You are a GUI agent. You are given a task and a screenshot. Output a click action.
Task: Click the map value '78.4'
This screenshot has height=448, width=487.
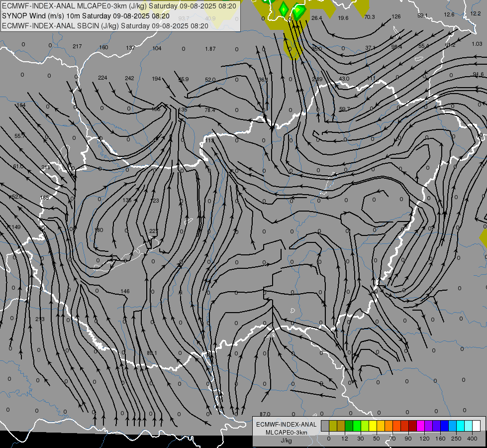[x=209, y=110]
